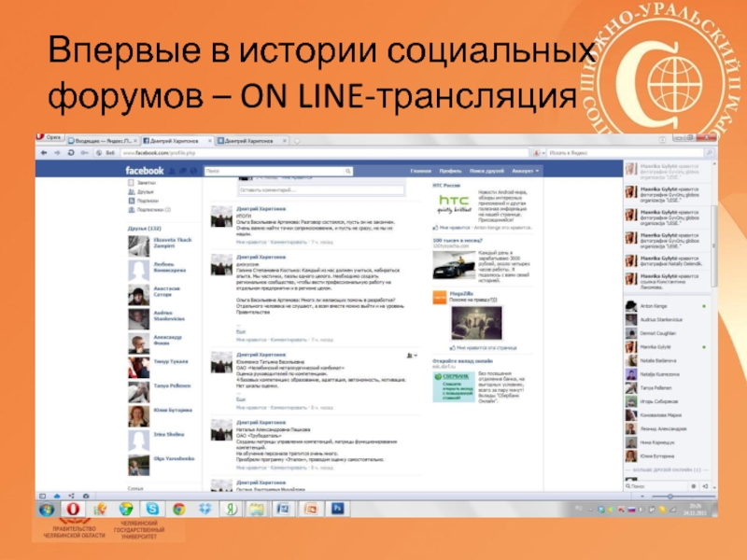Click the Facebook search magnifier icon

348,171
